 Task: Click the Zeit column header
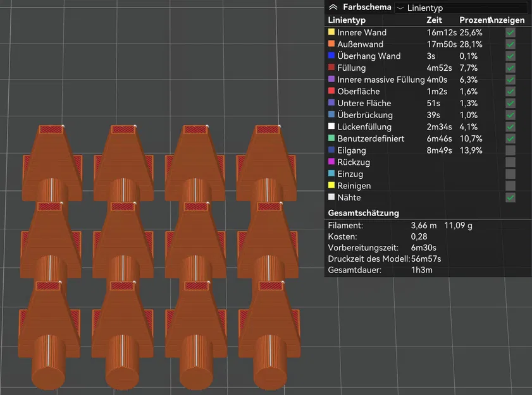click(x=435, y=20)
